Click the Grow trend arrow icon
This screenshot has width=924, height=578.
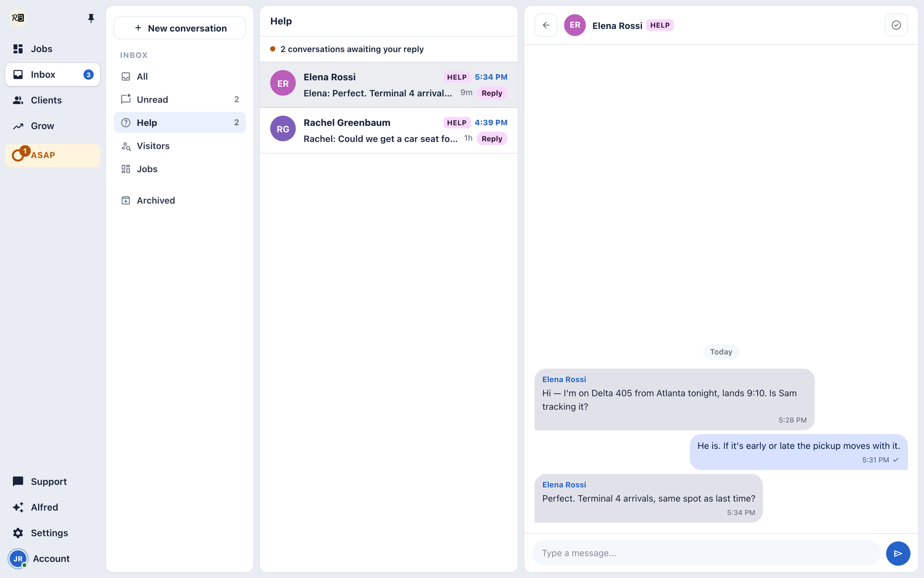tap(18, 126)
